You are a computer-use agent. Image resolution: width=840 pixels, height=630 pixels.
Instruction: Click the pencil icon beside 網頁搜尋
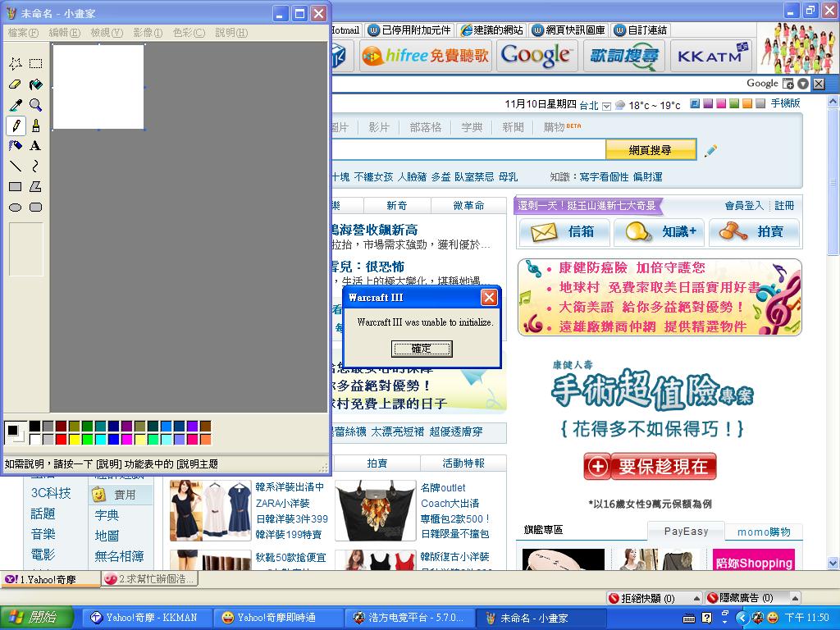click(711, 151)
